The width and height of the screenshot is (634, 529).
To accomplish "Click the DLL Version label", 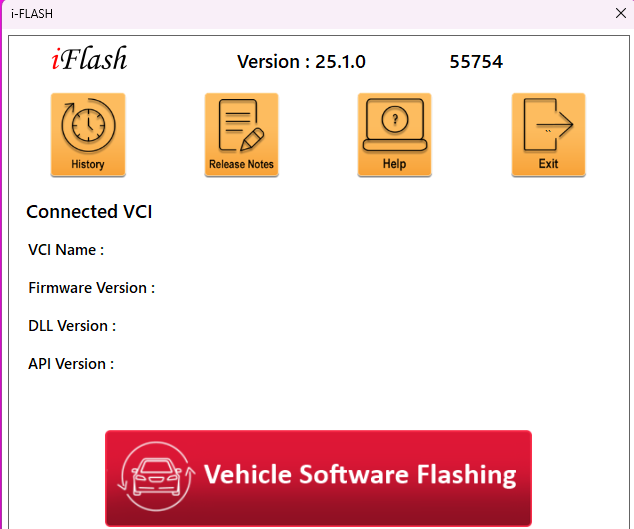I will click(x=72, y=326).
